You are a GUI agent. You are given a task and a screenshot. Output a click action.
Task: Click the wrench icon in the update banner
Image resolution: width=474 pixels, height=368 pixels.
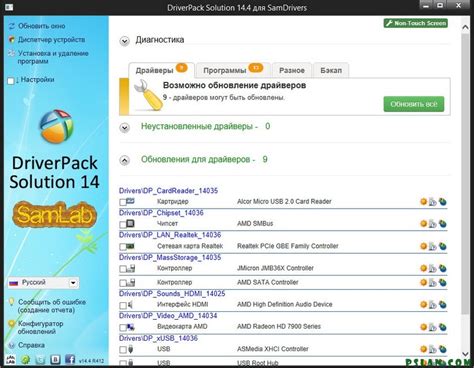tap(148, 95)
